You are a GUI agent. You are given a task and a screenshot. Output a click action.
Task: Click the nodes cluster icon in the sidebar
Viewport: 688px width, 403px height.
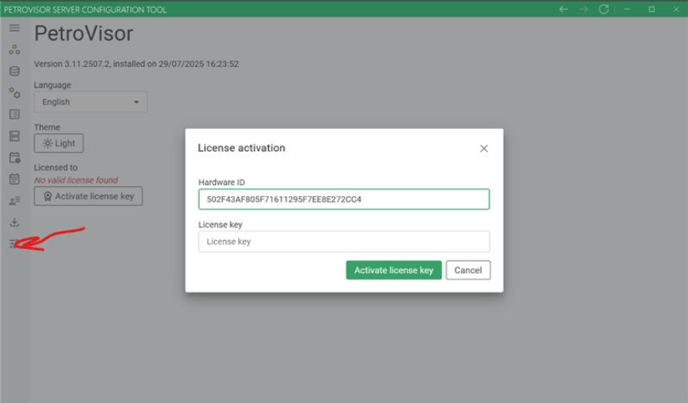14,49
